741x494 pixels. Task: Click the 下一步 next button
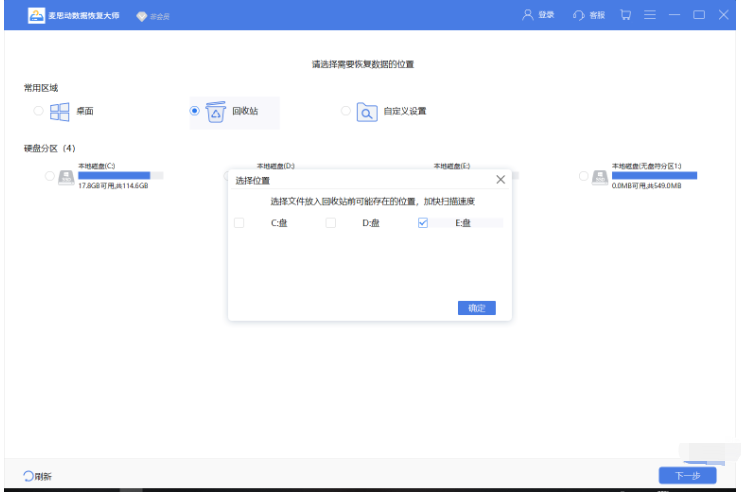pos(687,475)
